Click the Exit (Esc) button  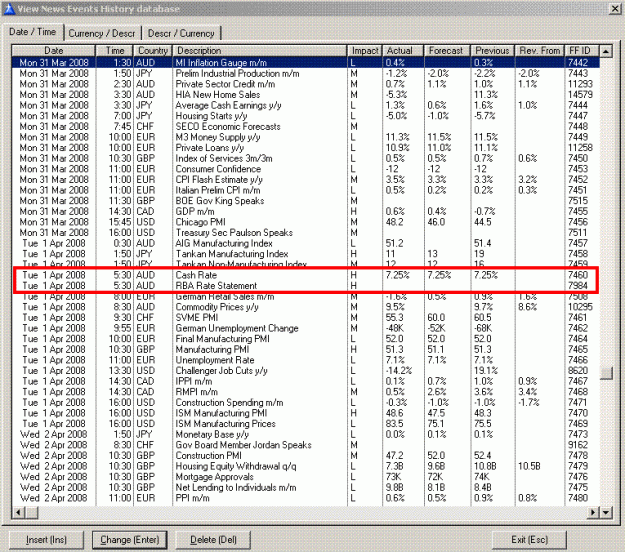coord(529,540)
